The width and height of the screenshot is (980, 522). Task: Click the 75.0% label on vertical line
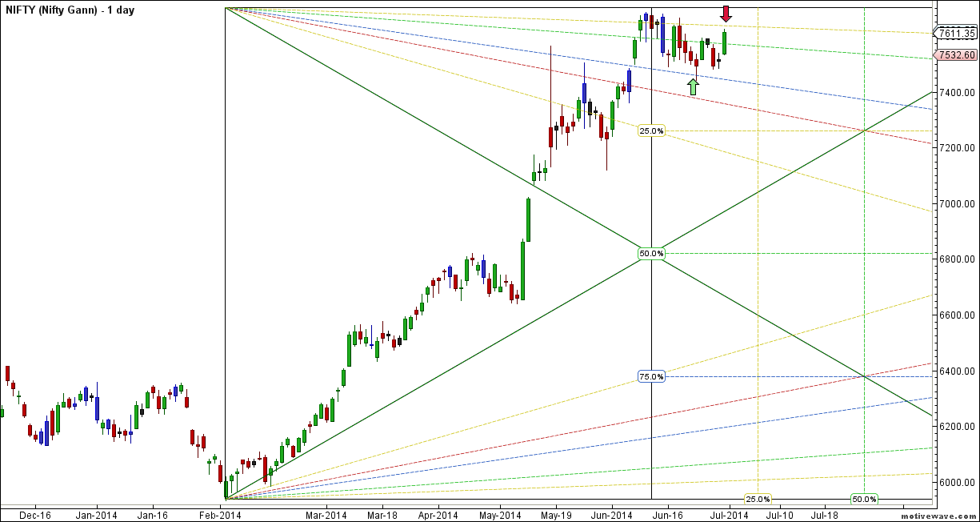pyautogui.click(x=651, y=376)
